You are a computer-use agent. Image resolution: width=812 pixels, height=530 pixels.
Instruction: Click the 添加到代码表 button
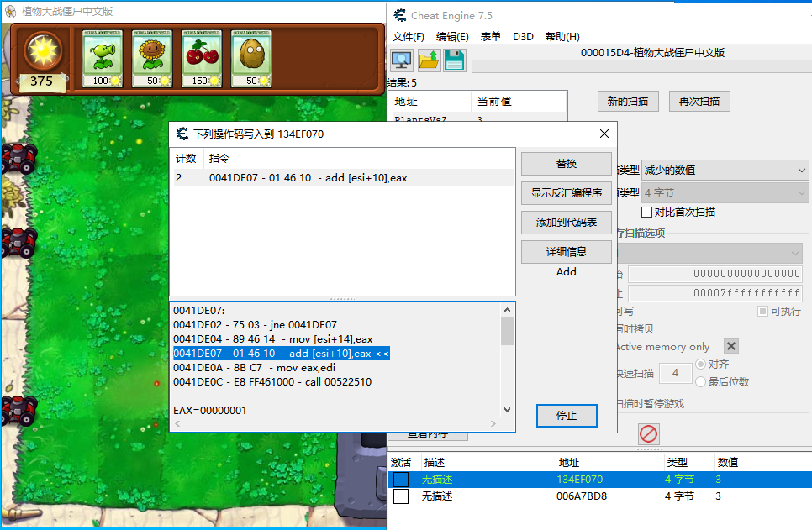pos(566,223)
